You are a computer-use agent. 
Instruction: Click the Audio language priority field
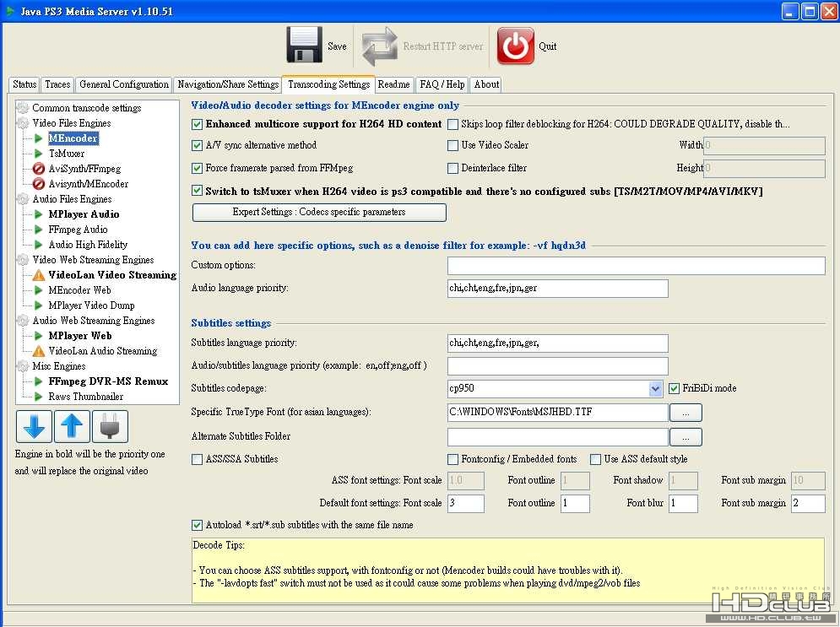pos(558,288)
